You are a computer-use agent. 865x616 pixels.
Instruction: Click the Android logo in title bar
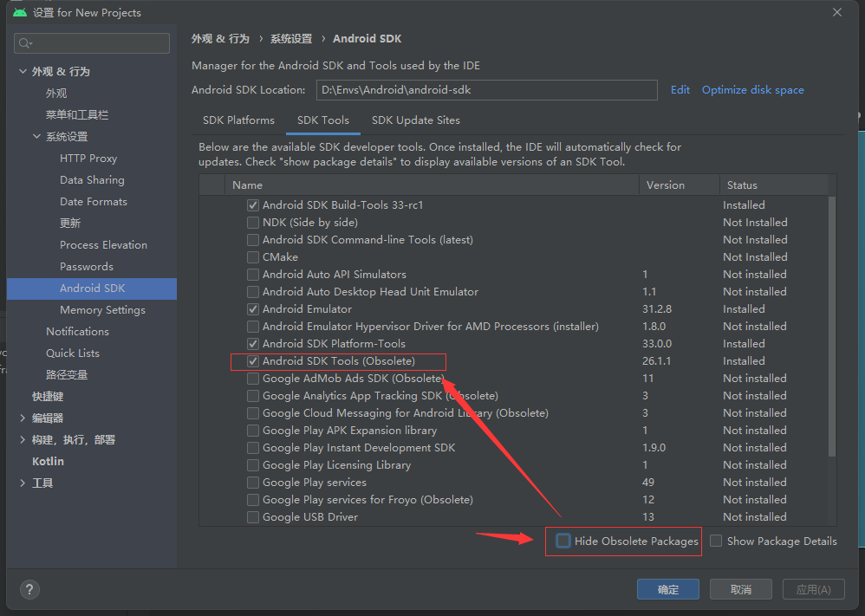tap(19, 13)
